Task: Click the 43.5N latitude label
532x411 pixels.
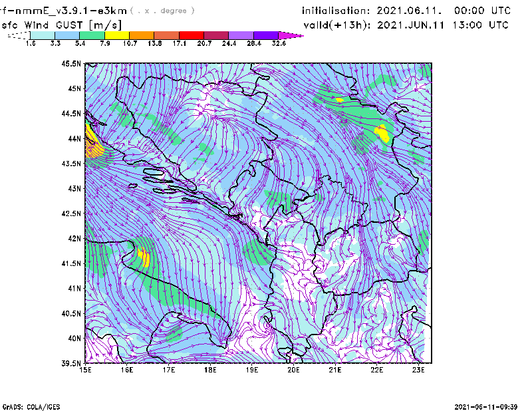Action: 72,164
